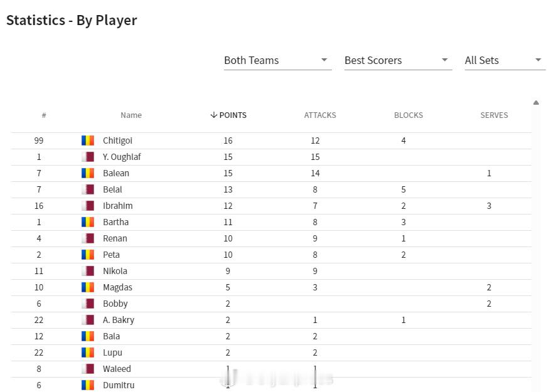Click Romania flag icon next to Chitigoi
554x392 pixels.
pyautogui.click(x=88, y=140)
